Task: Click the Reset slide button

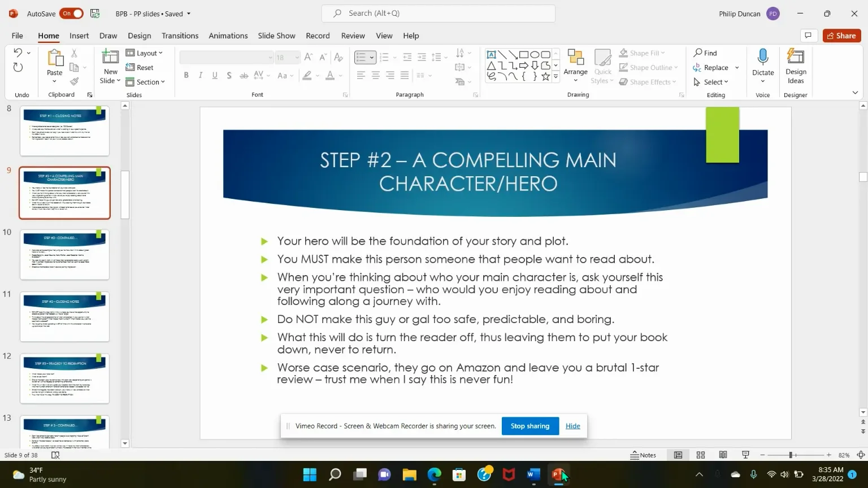Action: pos(140,67)
